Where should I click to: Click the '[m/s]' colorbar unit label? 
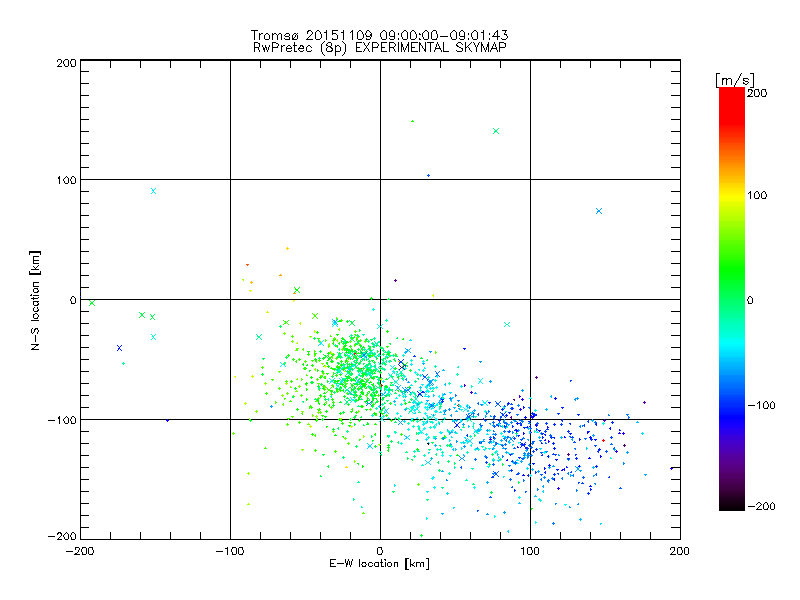(735, 80)
